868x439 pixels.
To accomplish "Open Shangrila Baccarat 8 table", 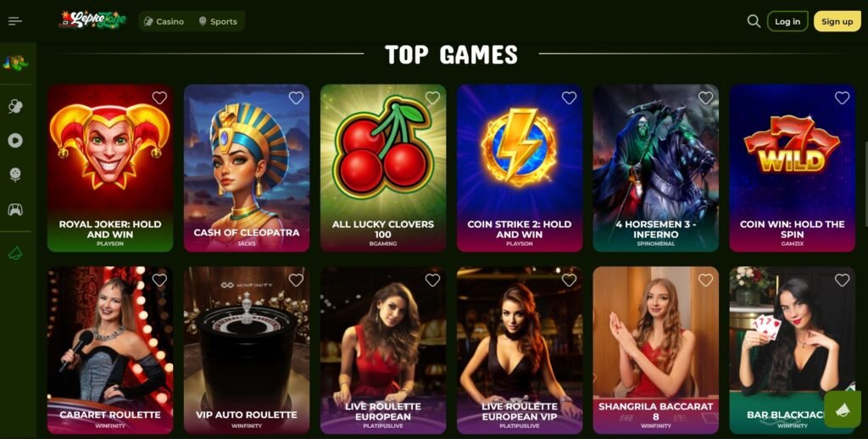I will click(x=655, y=350).
